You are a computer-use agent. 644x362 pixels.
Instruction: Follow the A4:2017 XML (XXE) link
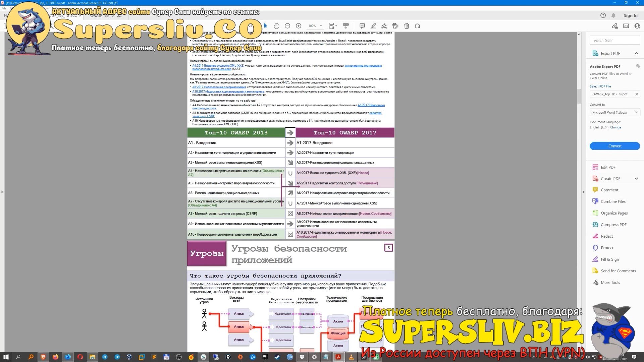218,66
